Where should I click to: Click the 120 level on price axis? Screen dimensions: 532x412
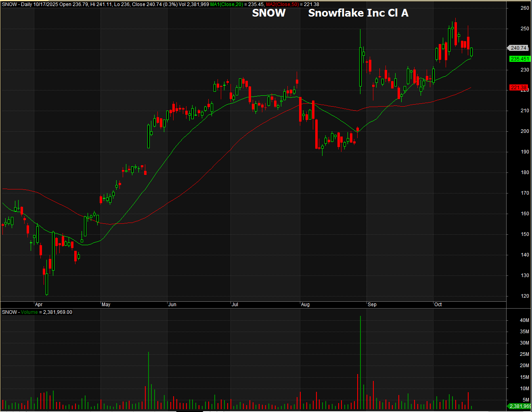coord(525,296)
